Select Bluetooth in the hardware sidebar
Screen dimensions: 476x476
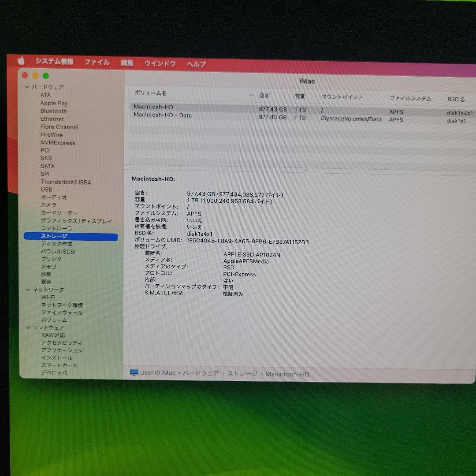pos(53,111)
